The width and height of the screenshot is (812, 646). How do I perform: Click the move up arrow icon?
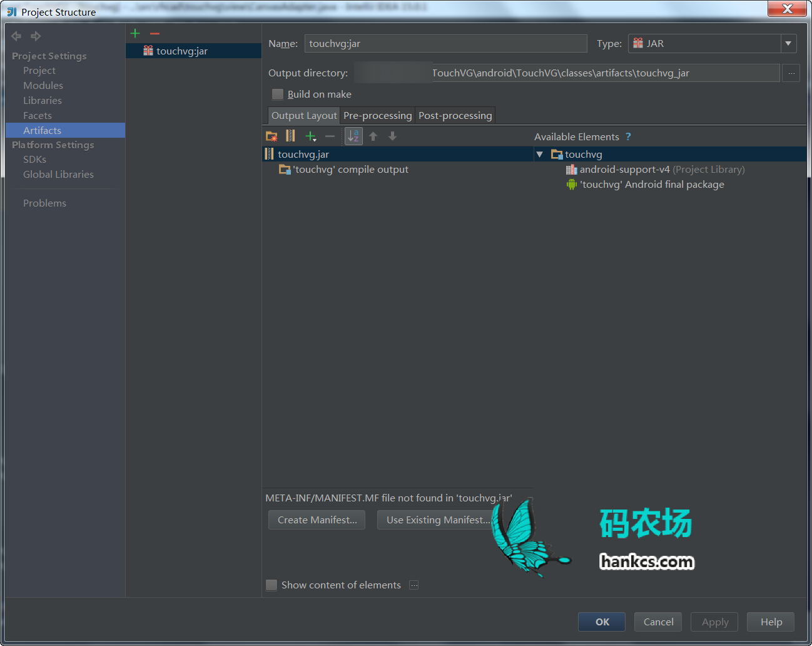[x=373, y=136]
